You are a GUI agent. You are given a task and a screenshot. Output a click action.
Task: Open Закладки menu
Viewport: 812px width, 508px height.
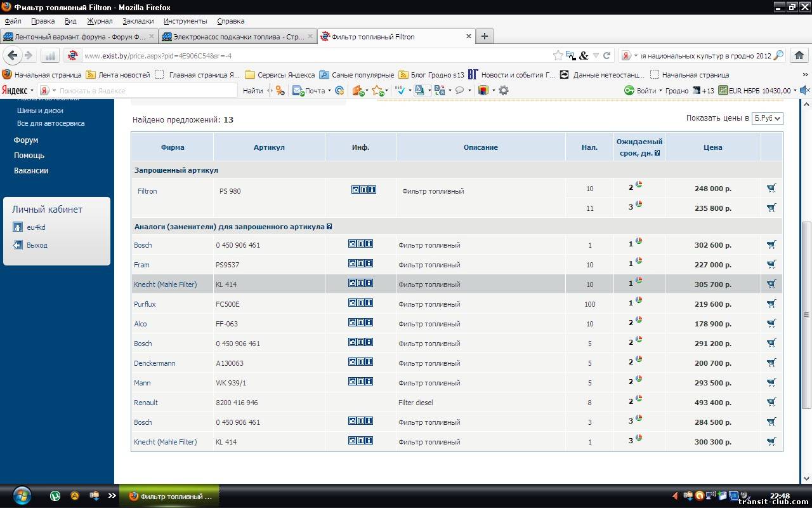[138, 21]
